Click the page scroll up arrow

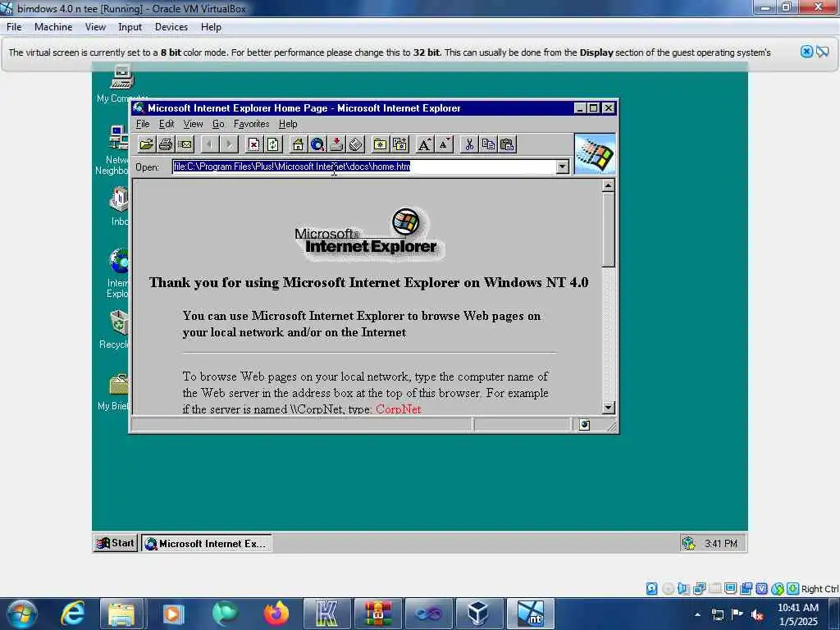click(x=608, y=186)
